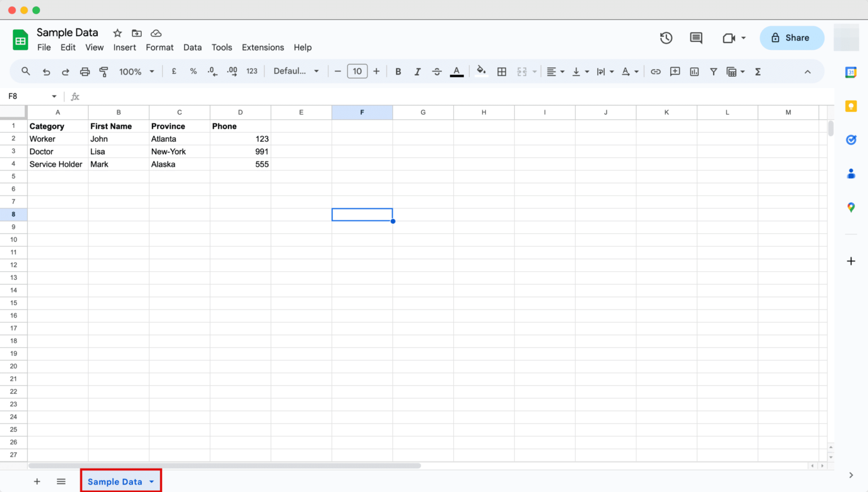Open the Extensions menu
This screenshot has height=492, width=868.
pyautogui.click(x=263, y=47)
